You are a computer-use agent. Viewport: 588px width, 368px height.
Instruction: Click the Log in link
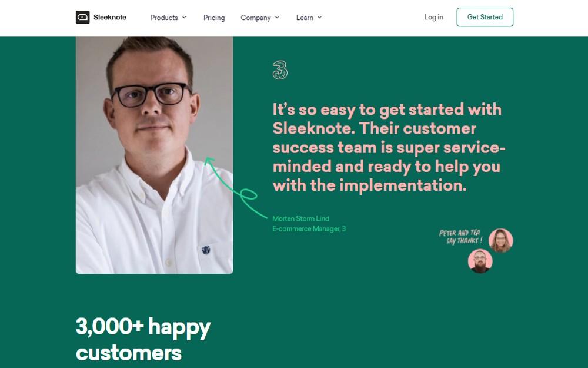433,17
